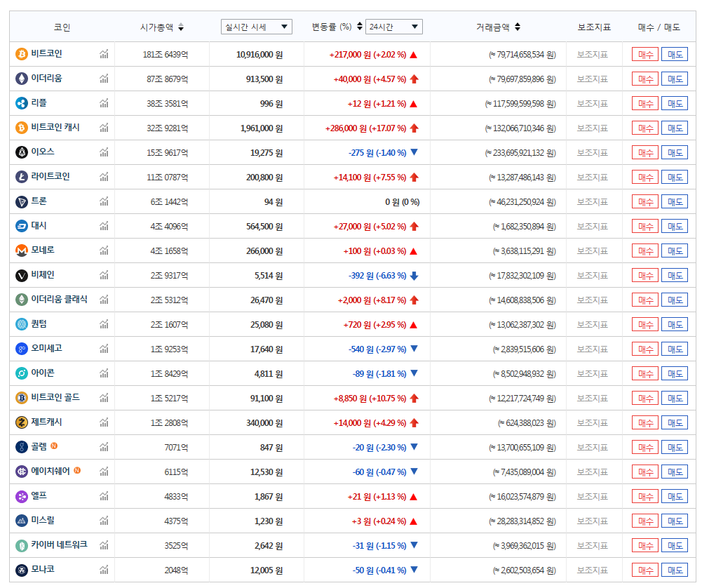
Task: Click the 매수 button for 퀀텀
Action: pos(644,324)
